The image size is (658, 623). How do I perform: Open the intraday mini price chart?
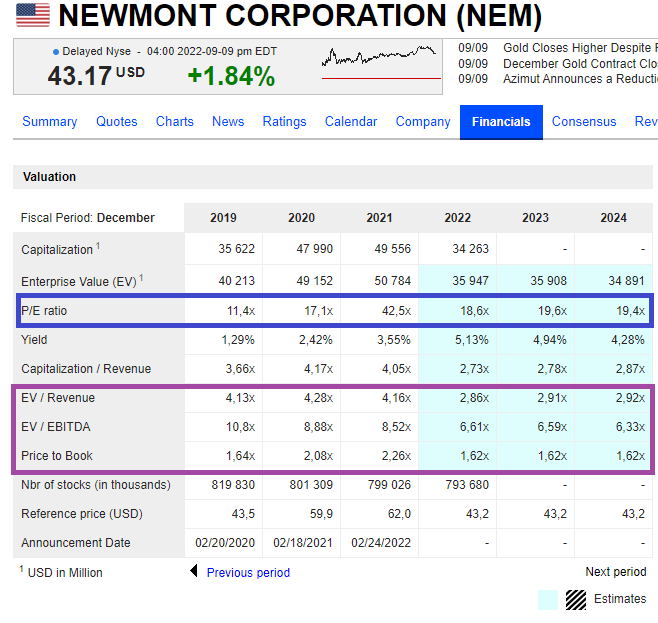(x=380, y=62)
